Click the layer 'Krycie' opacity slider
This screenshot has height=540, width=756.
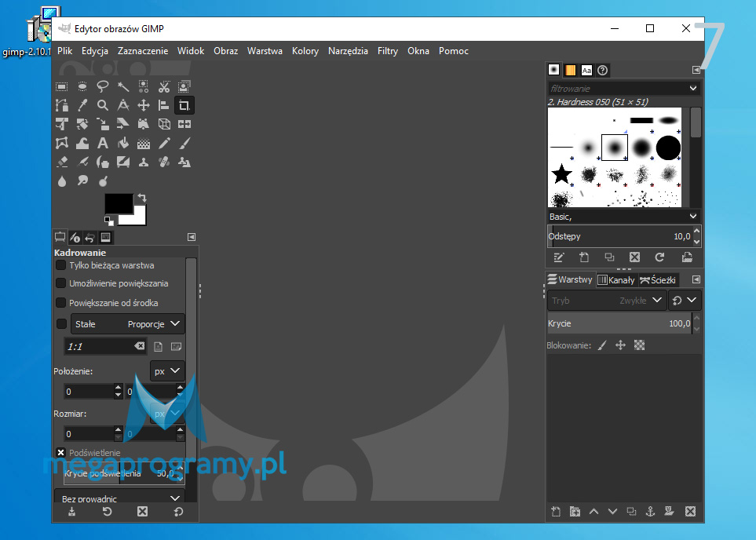tap(619, 323)
